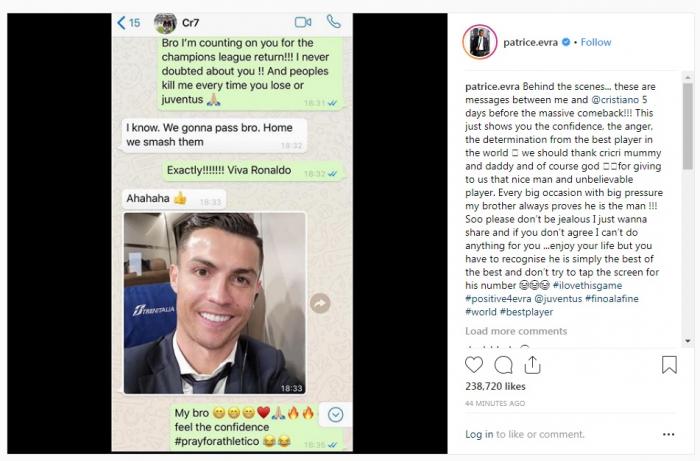Click the @cristiano mention
The image size is (700, 461).
[x=615, y=100]
